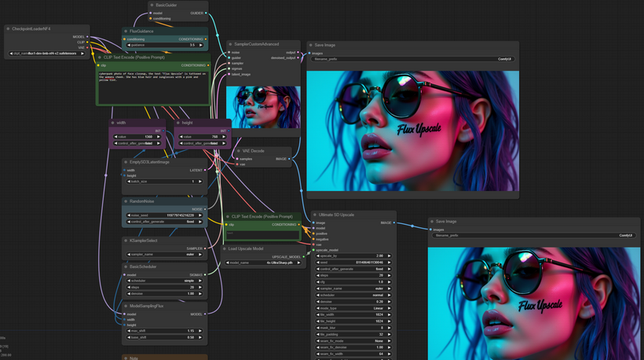
Task: Open the sampler_name dropdown in KSamplerSelect
Action: pyautogui.click(x=165, y=255)
